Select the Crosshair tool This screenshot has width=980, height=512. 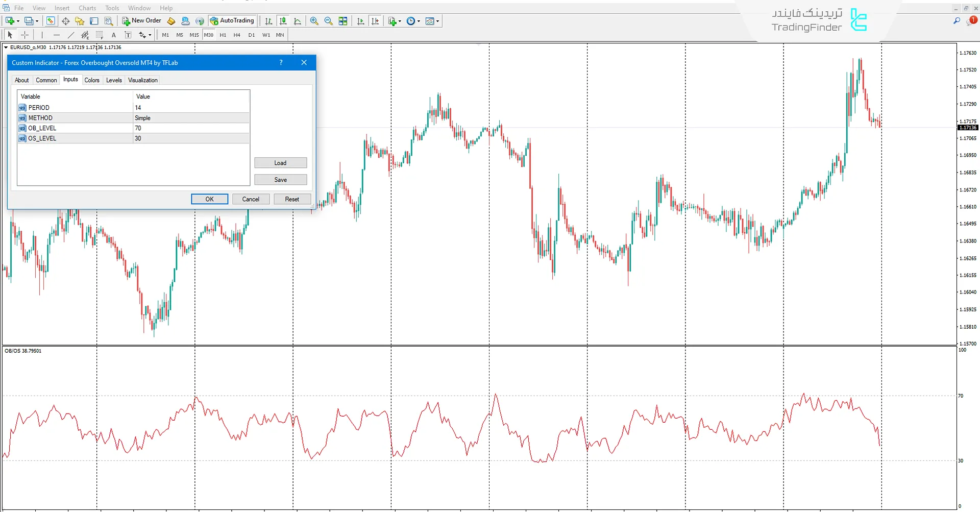[24, 35]
